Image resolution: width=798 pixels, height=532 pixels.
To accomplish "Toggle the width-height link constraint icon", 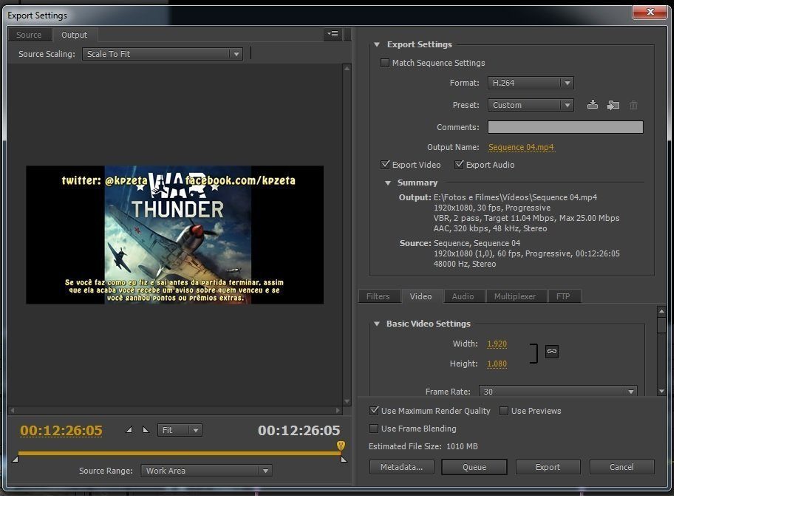I will click(x=552, y=351).
